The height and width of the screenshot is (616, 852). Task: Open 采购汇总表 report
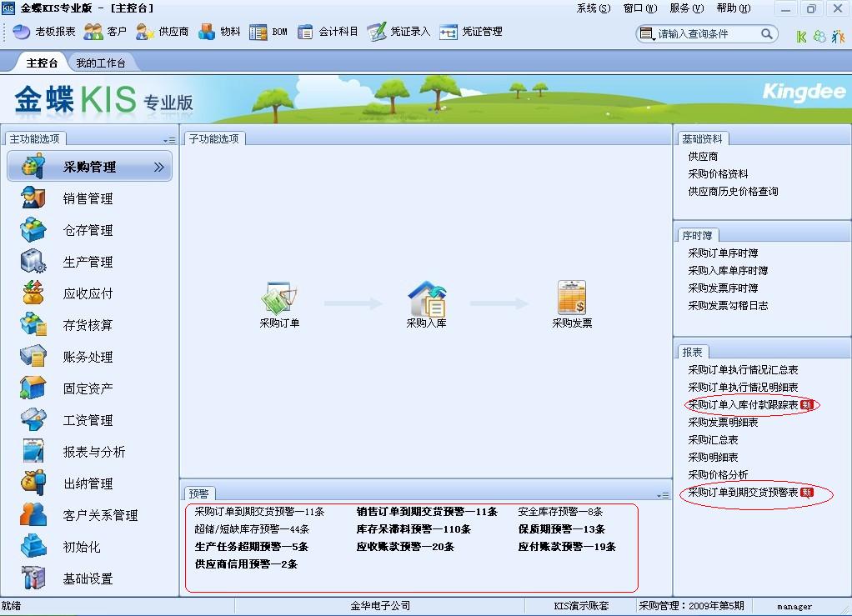[x=713, y=439]
